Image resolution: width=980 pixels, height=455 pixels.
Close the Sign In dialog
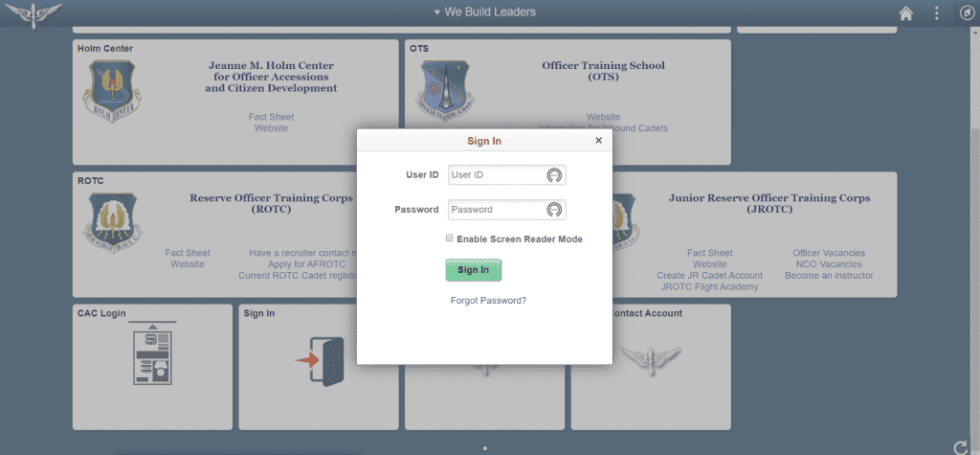click(x=598, y=141)
